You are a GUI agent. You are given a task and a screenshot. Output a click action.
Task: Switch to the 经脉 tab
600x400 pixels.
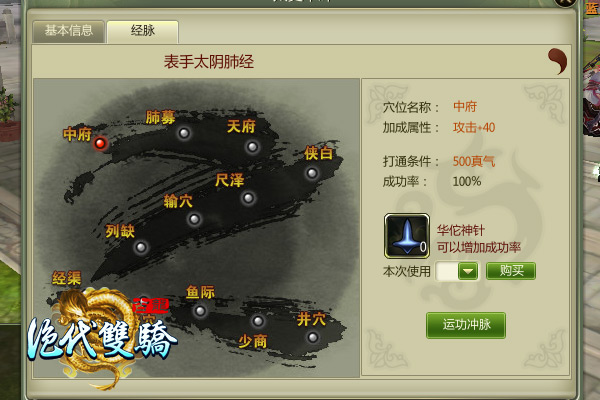coord(143,31)
